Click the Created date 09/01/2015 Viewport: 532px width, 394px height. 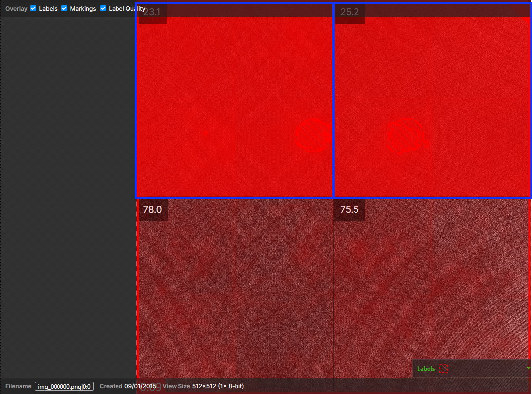(140, 386)
